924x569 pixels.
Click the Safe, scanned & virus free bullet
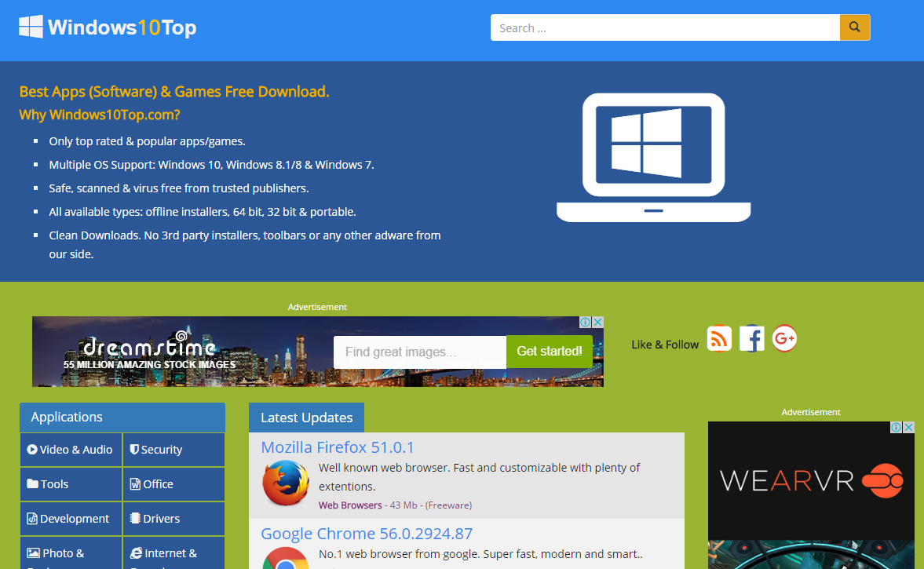coord(178,188)
